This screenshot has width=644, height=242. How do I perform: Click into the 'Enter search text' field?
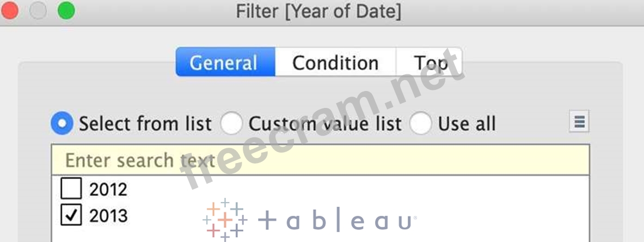click(320, 160)
